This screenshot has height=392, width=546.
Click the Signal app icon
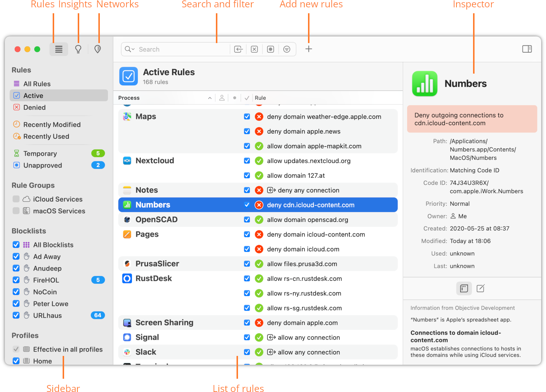tap(127, 338)
